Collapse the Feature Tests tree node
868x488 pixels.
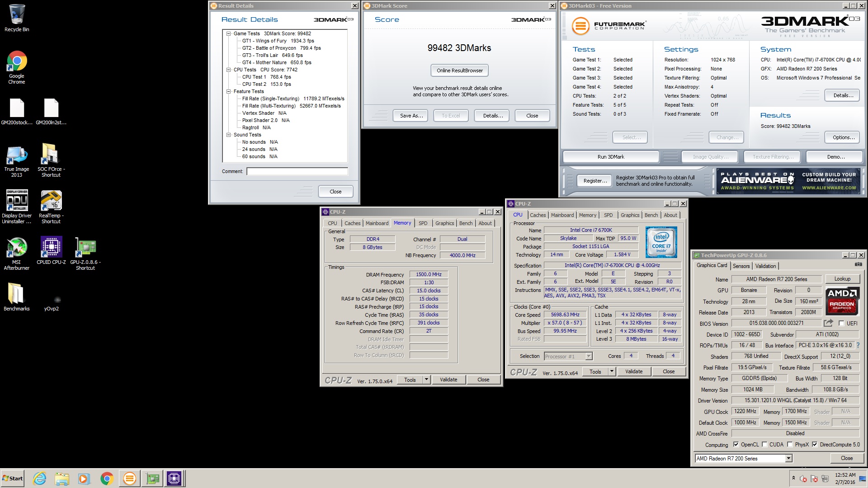229,91
